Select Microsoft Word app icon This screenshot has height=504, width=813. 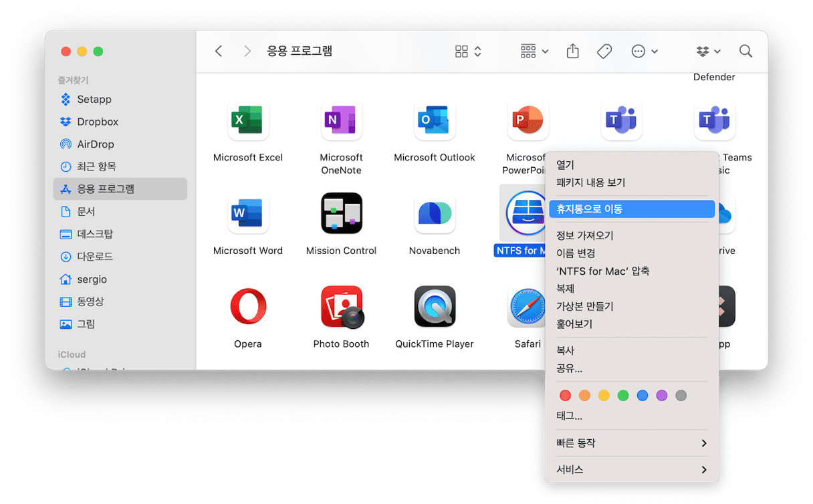click(x=247, y=214)
